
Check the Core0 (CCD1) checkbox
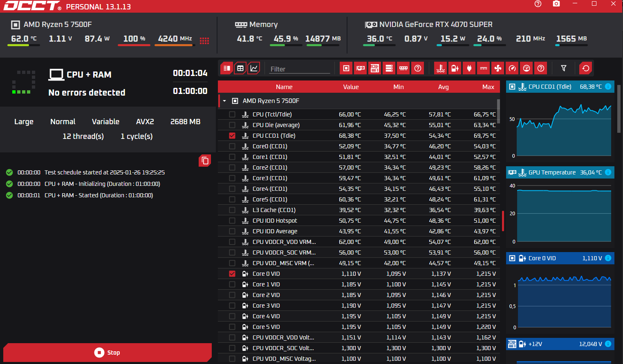tap(232, 146)
